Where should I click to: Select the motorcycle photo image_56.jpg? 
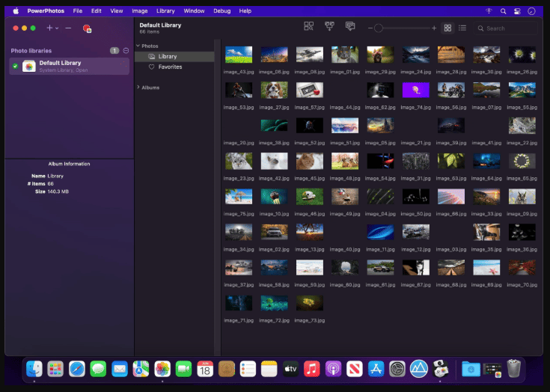[x=451, y=90]
